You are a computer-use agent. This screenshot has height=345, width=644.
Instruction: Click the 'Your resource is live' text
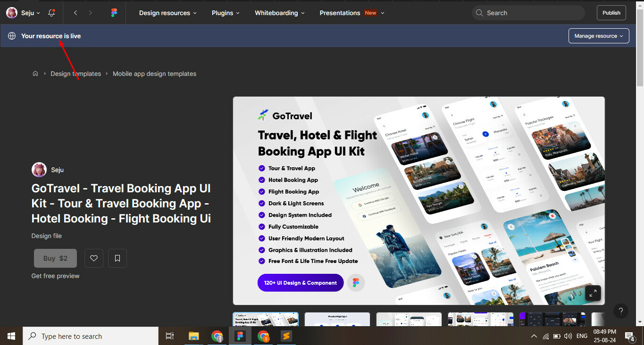(51, 36)
